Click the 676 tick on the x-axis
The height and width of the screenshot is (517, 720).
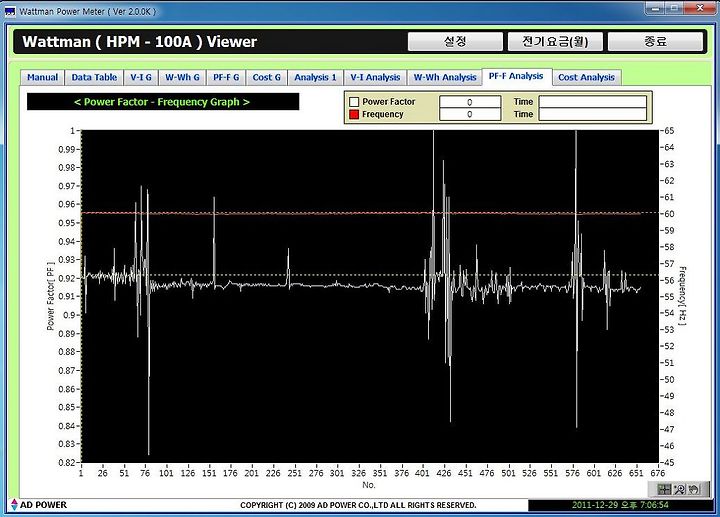tap(658, 473)
